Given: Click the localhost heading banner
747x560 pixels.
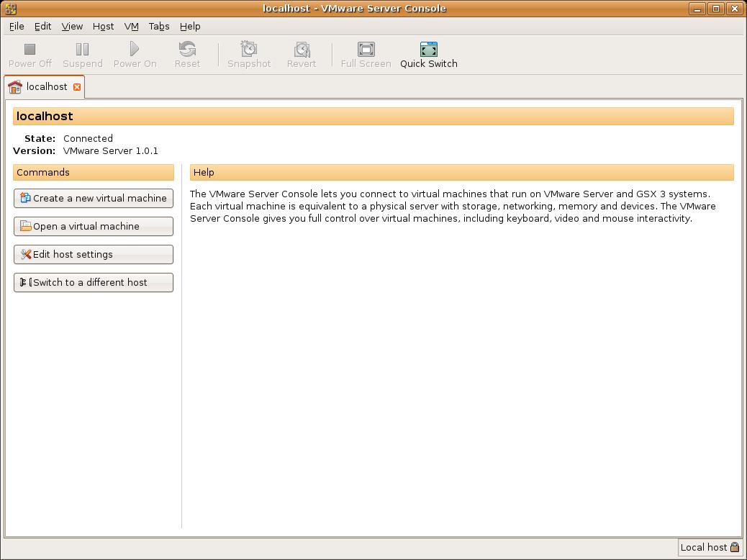Looking at the screenshot, I should (373, 117).
